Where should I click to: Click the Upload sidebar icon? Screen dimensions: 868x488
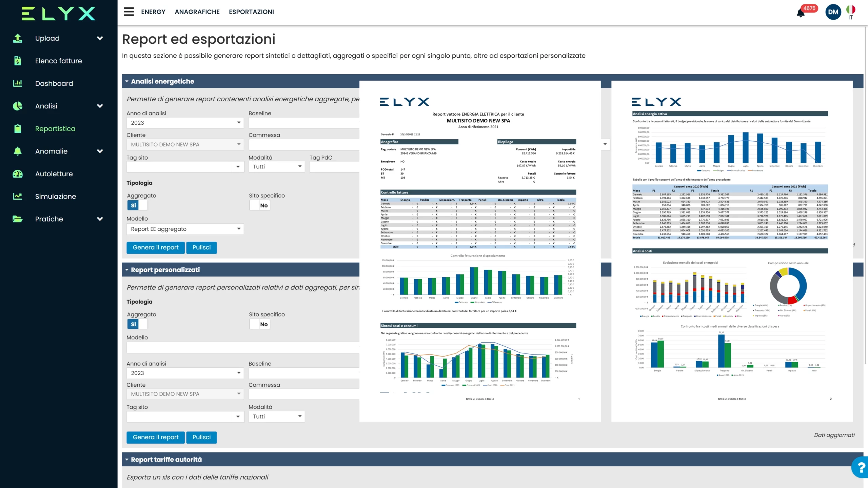tap(18, 38)
